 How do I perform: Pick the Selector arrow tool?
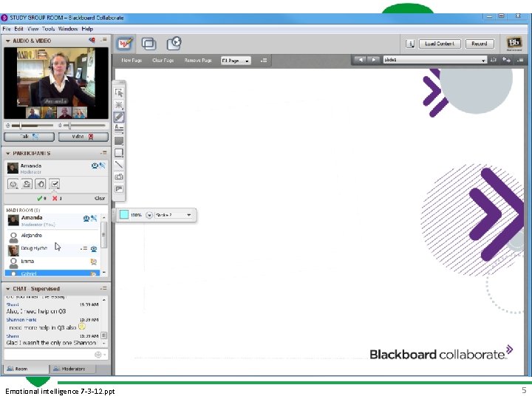tap(119, 92)
